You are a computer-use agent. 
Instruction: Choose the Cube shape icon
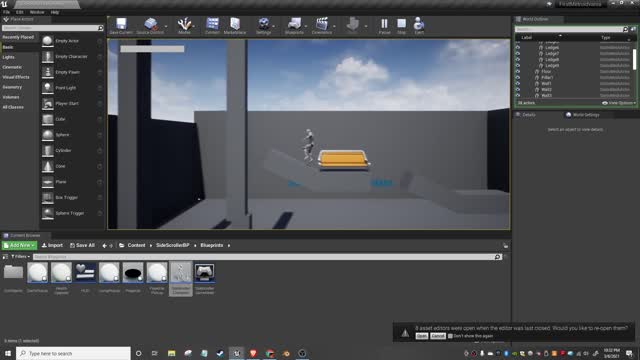click(48, 119)
